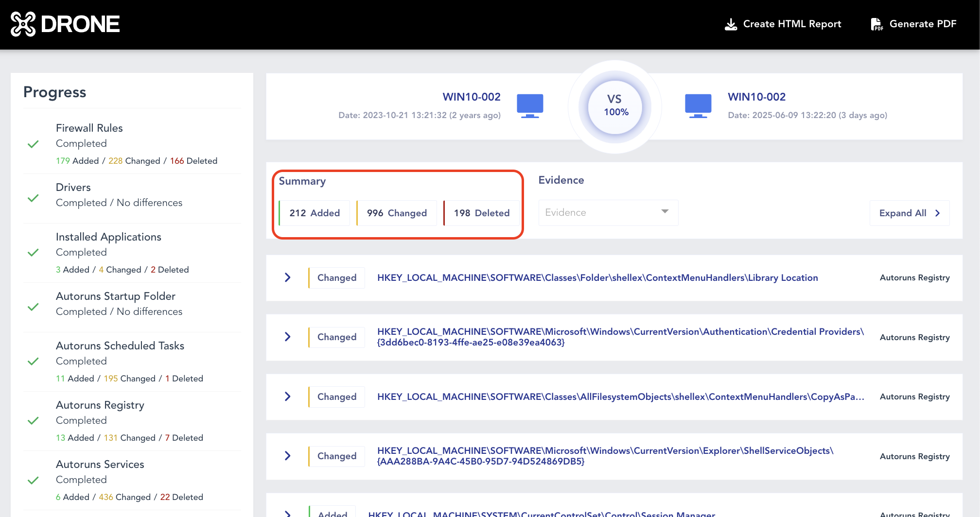Select Autoruns Scheduled Tasks in Progress list

pos(120,346)
